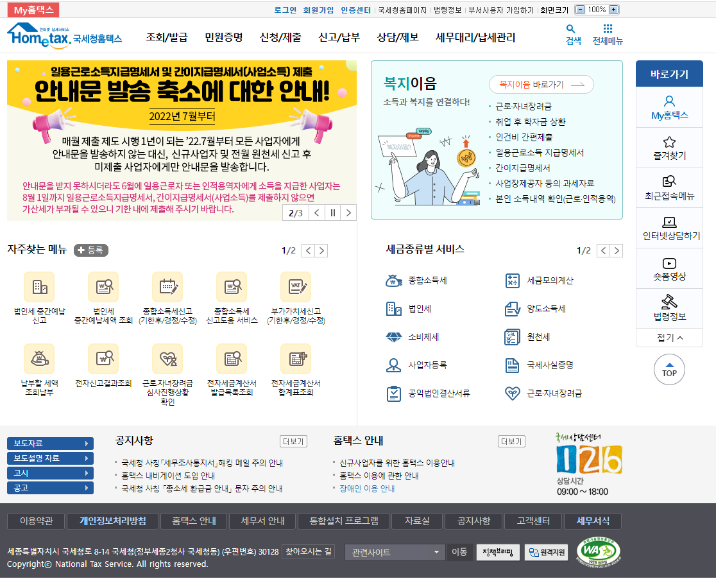This screenshot has width=716, height=588.
Task: Click the 회원가입 link
Action: (x=318, y=10)
